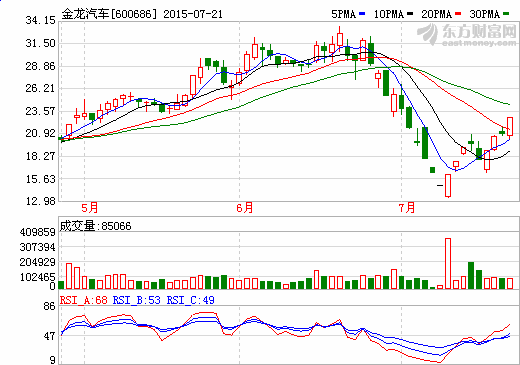Click the RSI_C:49 indicator label
This screenshot has height=365, width=520.
point(191,300)
